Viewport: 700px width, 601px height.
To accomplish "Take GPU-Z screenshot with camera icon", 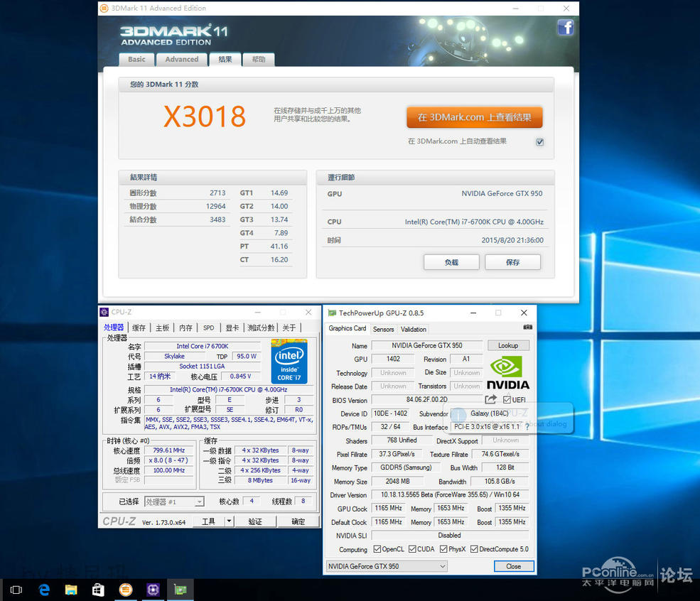I will [x=527, y=327].
